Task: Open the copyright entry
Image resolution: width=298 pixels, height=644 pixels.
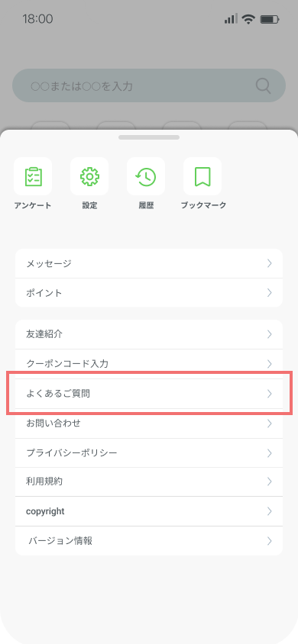Action: coord(149,511)
